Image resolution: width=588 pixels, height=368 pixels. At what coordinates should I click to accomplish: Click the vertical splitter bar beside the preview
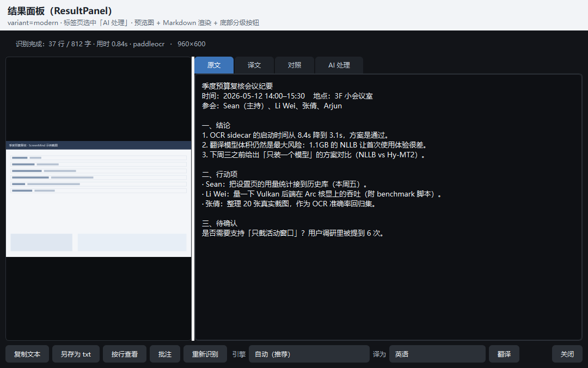(193, 199)
